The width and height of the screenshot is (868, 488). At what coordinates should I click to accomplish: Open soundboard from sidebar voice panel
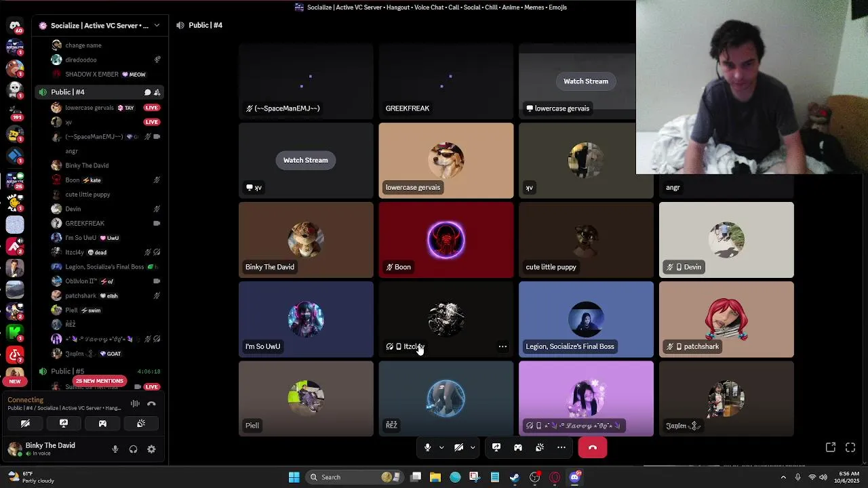point(141,424)
